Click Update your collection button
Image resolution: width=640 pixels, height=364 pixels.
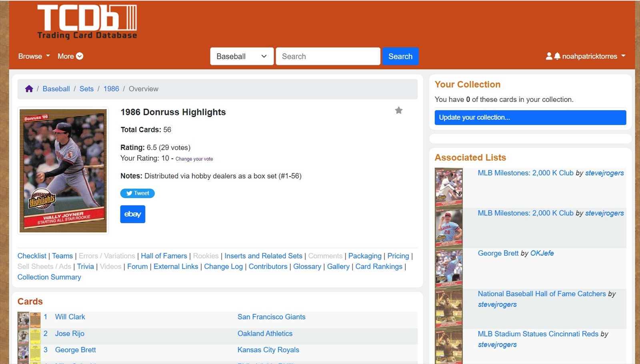[x=530, y=117]
